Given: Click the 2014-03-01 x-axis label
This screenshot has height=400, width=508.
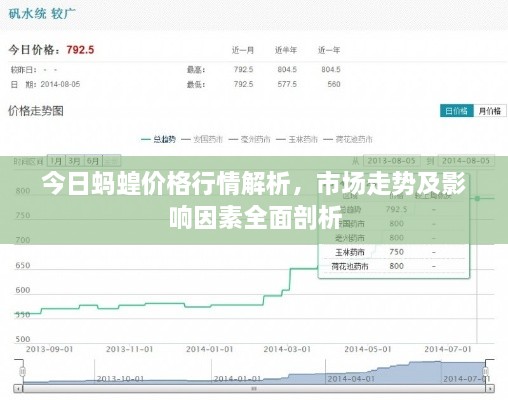Looking at the screenshot, I should coord(287,349).
